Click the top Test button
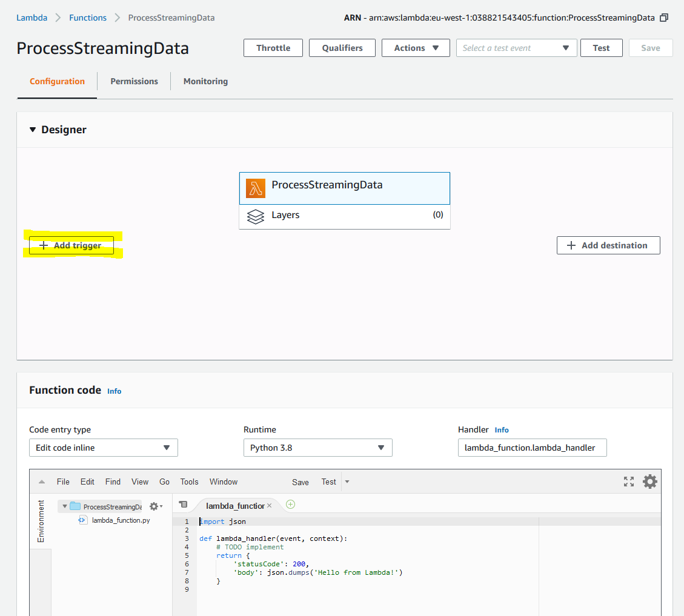The image size is (684, 616). [601, 48]
